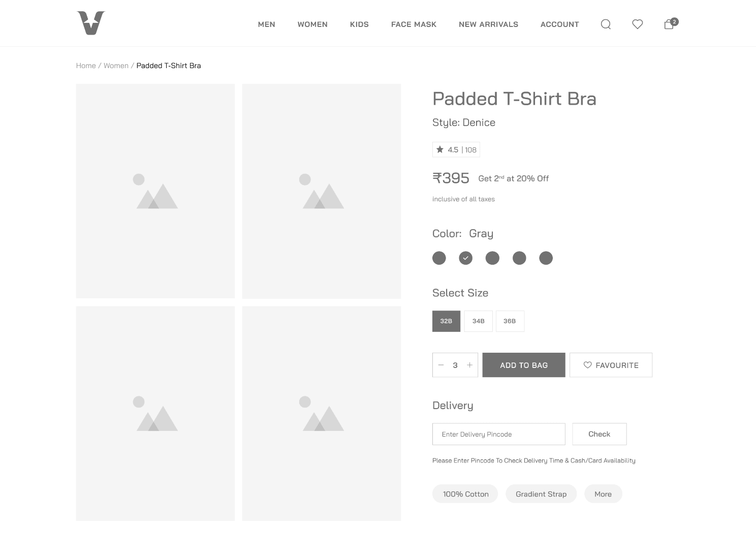756x556 pixels.
Task: Select the first color swatch
Action: point(439,258)
